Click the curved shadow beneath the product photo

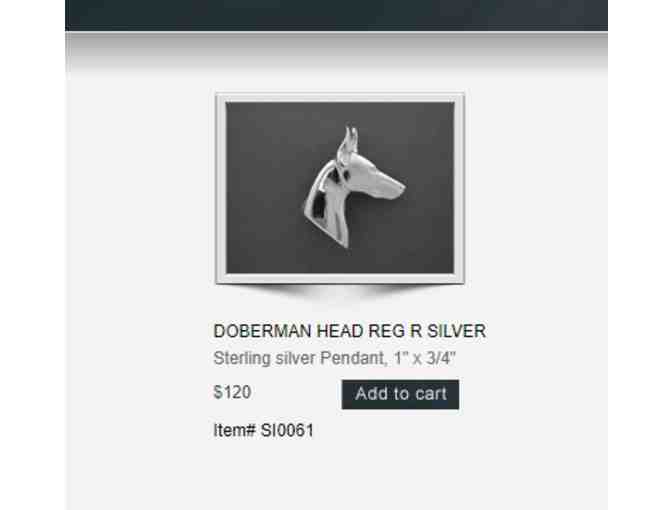click(x=340, y=291)
